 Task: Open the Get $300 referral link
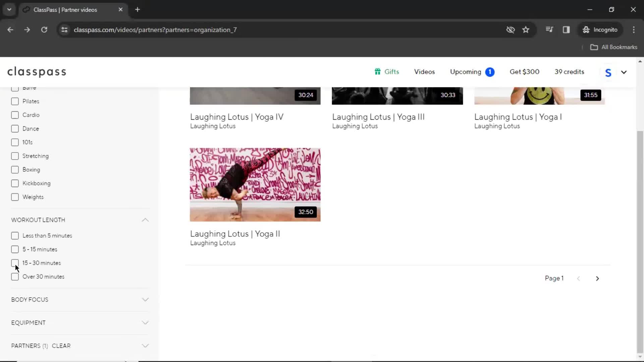point(525,72)
